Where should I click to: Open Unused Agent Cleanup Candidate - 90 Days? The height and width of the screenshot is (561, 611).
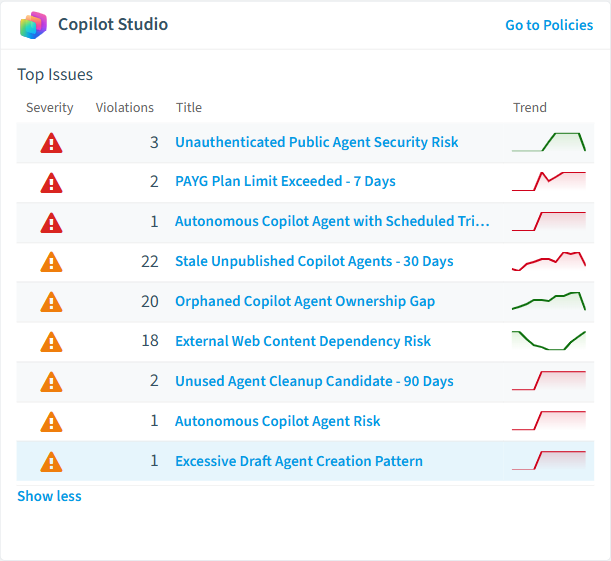tap(314, 381)
